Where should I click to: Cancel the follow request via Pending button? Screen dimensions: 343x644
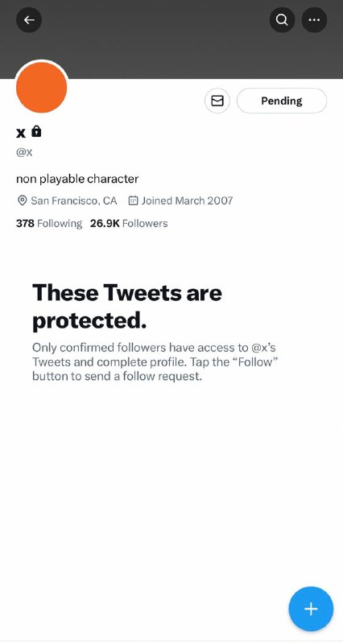(x=282, y=101)
